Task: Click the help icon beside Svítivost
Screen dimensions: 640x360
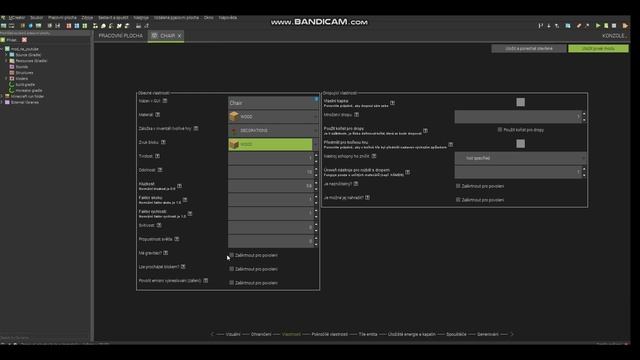Action: (159, 225)
